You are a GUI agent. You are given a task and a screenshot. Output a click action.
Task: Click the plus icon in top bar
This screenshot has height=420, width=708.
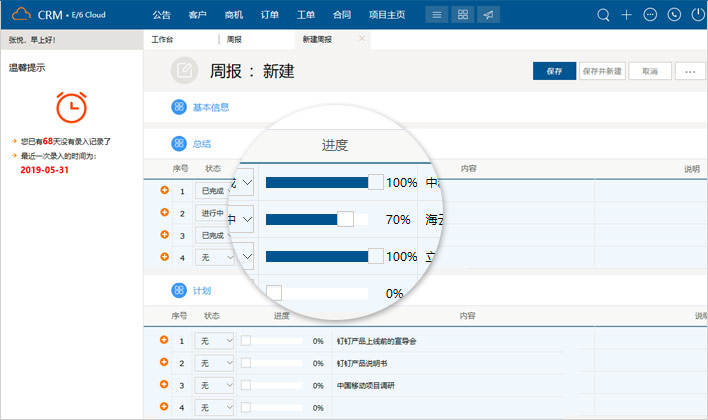pyautogui.click(x=627, y=15)
